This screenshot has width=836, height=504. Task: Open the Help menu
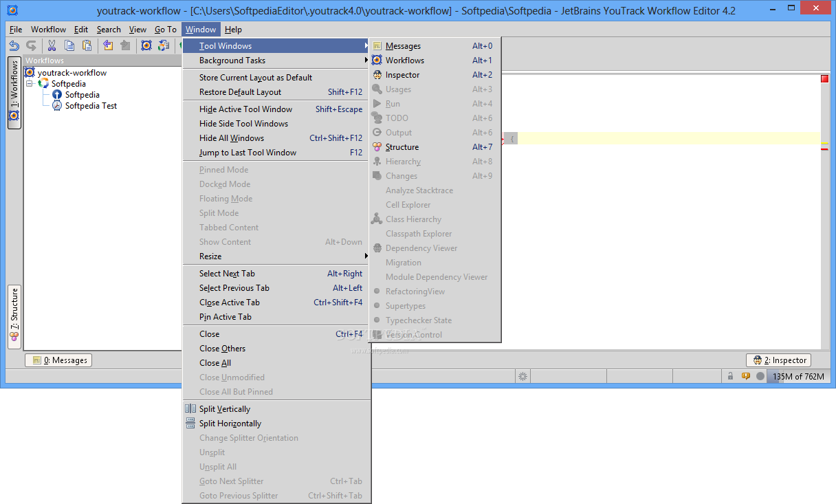pos(233,30)
